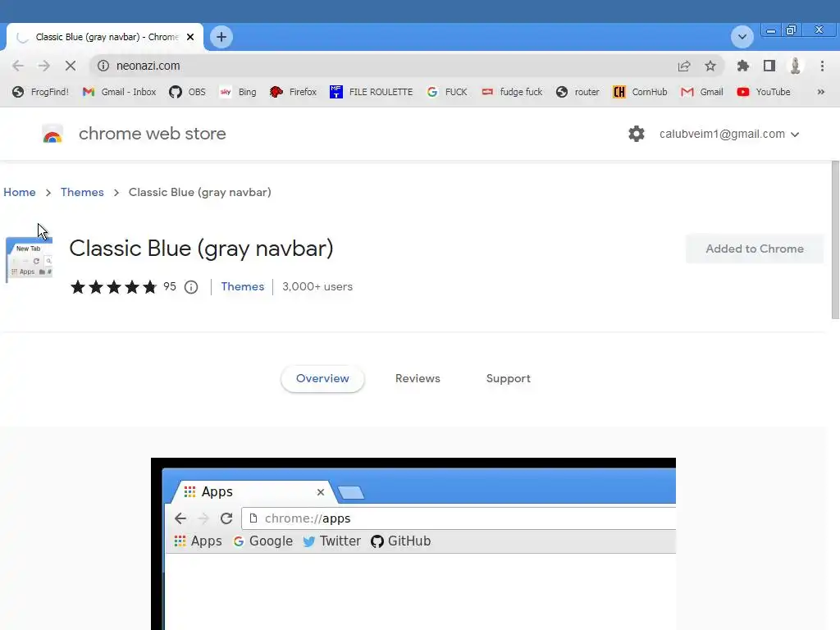Image resolution: width=840 pixels, height=630 pixels.
Task: Open Chrome three-dot menu
Action: [x=822, y=66]
